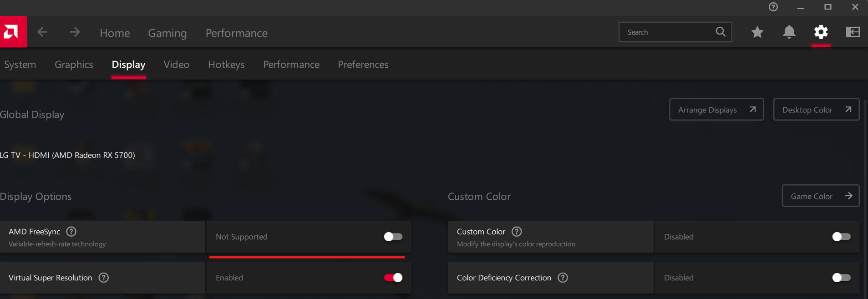Disable Virtual Super Resolution switch
The image size is (868, 299).
(x=393, y=278)
